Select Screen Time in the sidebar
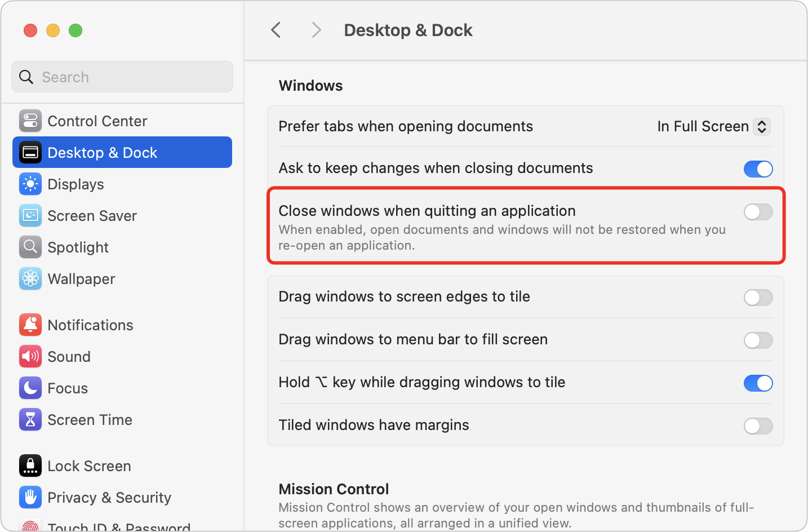808x532 pixels. (x=90, y=420)
